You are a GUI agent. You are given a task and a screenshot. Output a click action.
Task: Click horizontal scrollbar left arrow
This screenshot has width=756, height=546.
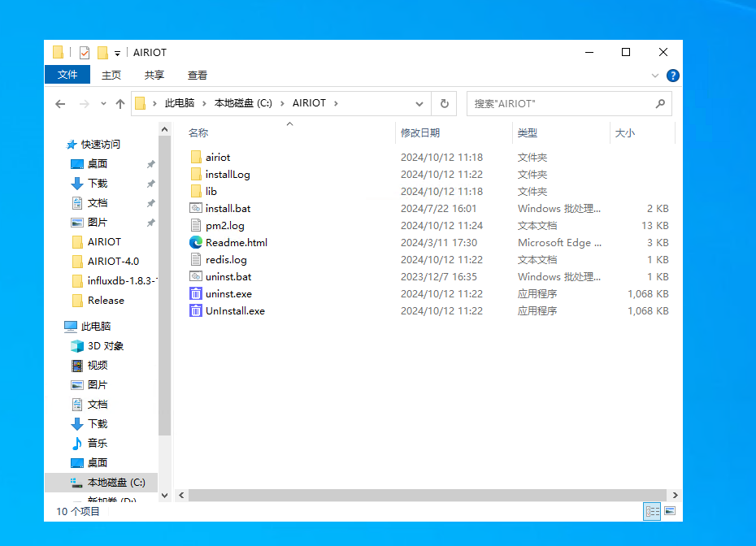click(181, 496)
